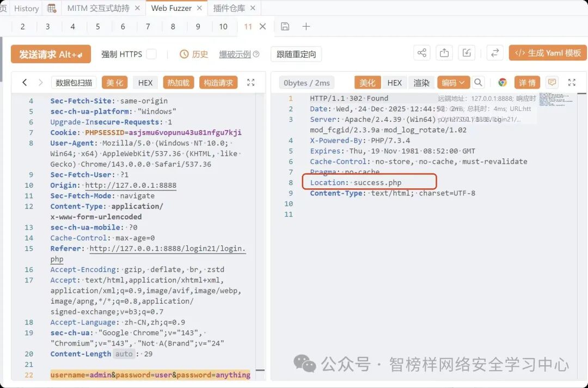The height and width of the screenshot is (388, 588).
Task: Click the import icon beside export
Action: (x=467, y=53)
